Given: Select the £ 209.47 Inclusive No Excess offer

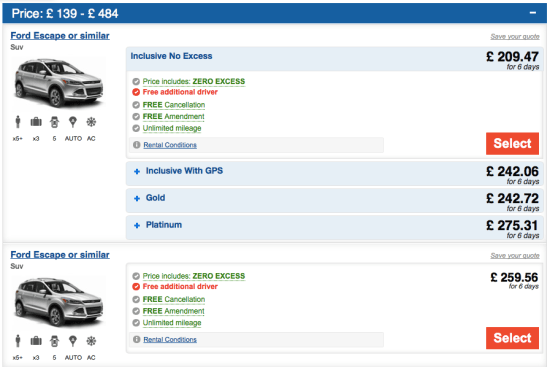Looking at the screenshot, I should pyautogui.click(x=512, y=144).
